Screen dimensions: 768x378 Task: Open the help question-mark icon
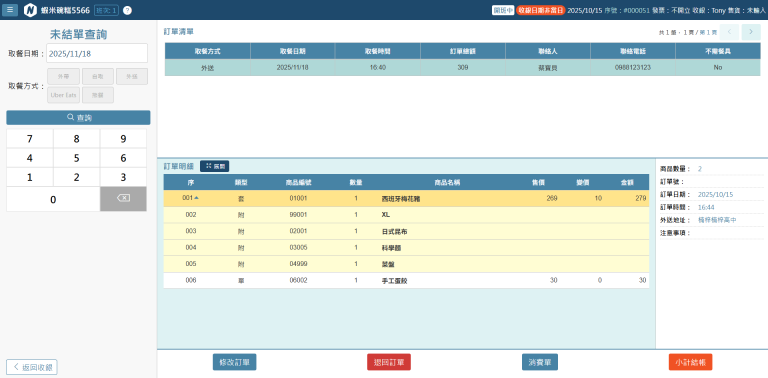click(127, 10)
